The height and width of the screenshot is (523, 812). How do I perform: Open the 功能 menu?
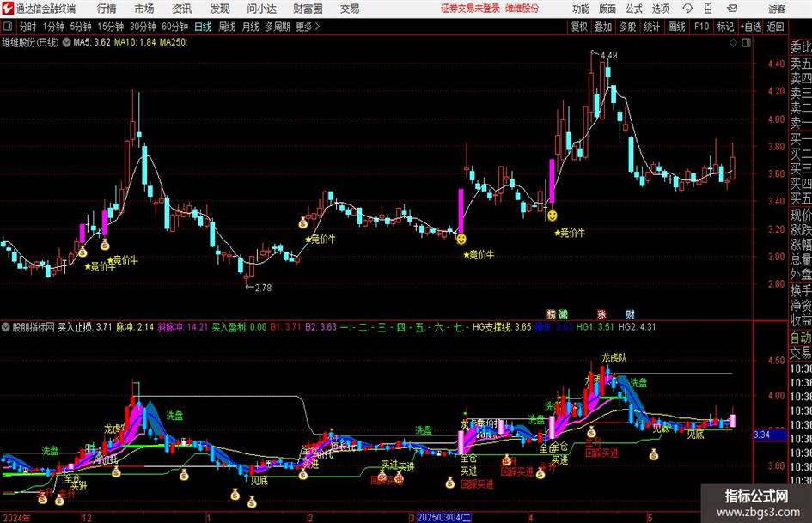pos(581,9)
